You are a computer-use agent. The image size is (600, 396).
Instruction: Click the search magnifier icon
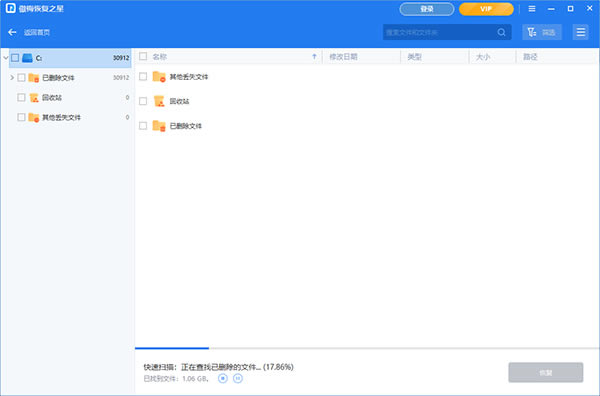tap(501, 33)
